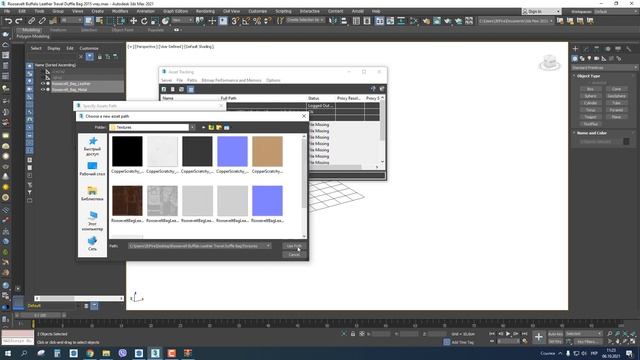Open the Rendered Frame Window icon
The height and width of the screenshot is (360, 640).
coord(437,21)
